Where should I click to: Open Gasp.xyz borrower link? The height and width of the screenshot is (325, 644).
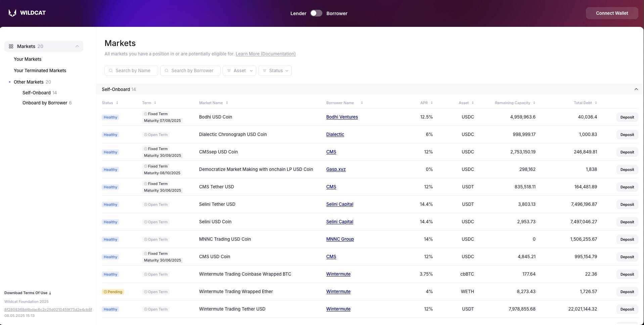(x=336, y=169)
